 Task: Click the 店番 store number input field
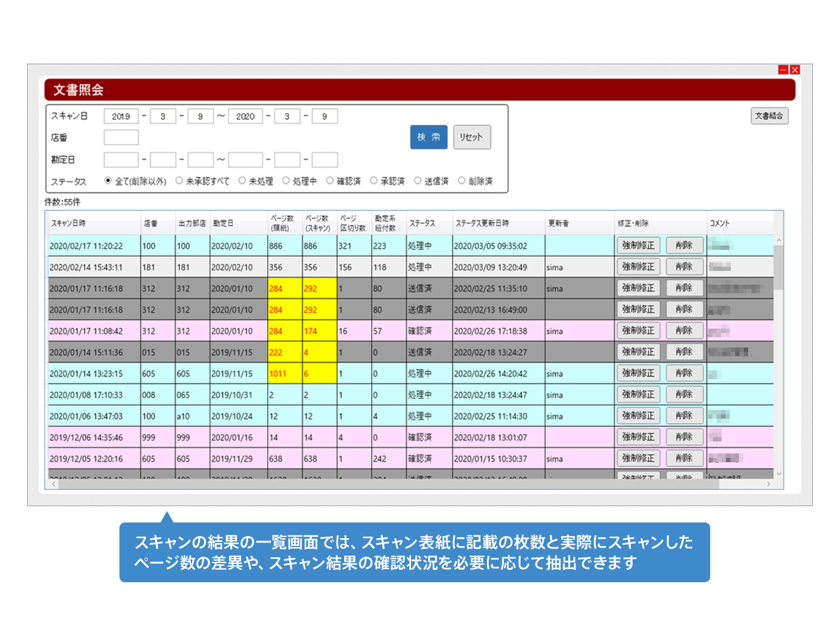[x=121, y=137]
